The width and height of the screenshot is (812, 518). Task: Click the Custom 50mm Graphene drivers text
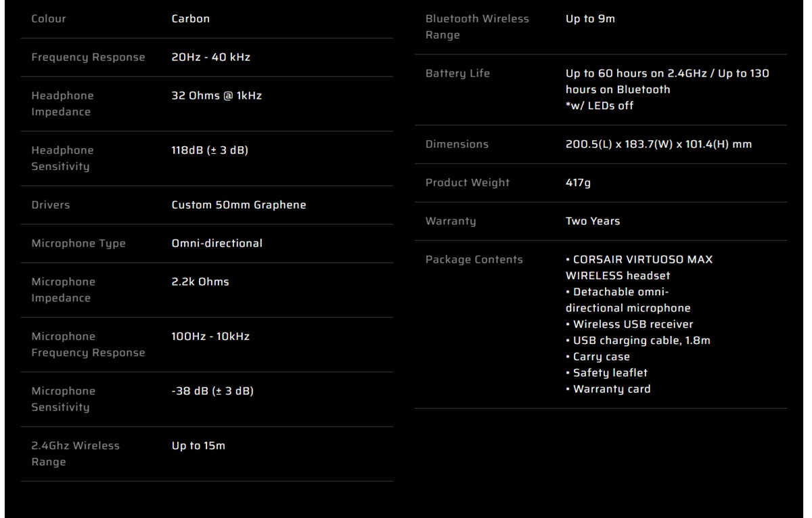(x=239, y=205)
